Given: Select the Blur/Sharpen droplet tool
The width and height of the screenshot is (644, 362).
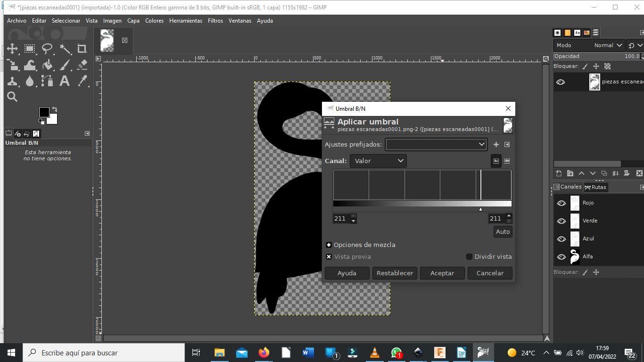Looking at the screenshot, I should (30, 81).
